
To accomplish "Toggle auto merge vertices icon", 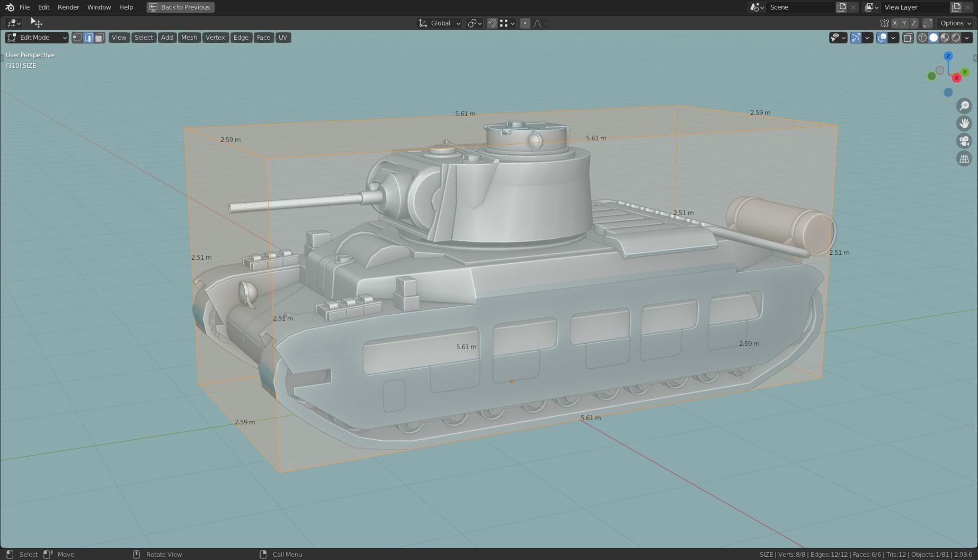I will tap(927, 23).
